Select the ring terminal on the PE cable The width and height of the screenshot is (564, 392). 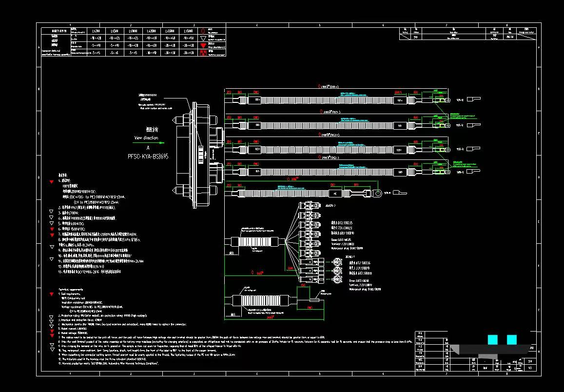click(377, 194)
